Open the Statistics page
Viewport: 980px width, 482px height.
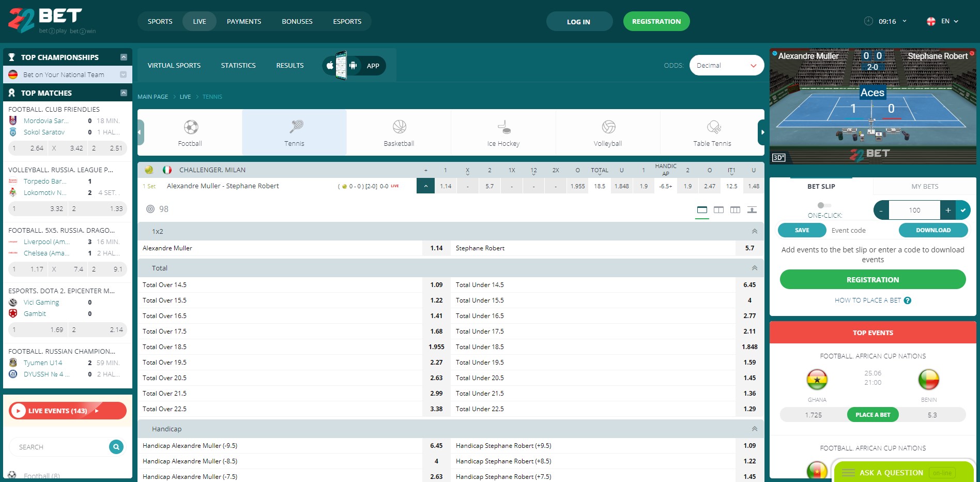[x=238, y=65]
